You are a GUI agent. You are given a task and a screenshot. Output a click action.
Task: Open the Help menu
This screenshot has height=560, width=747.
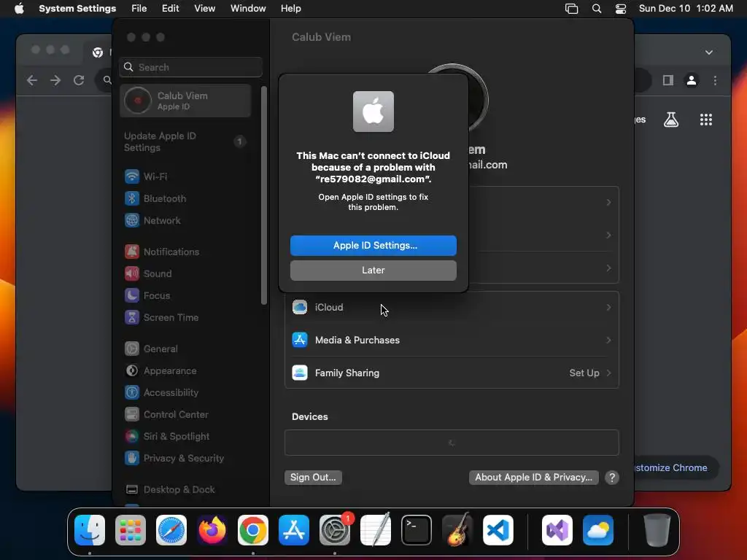[x=290, y=9]
